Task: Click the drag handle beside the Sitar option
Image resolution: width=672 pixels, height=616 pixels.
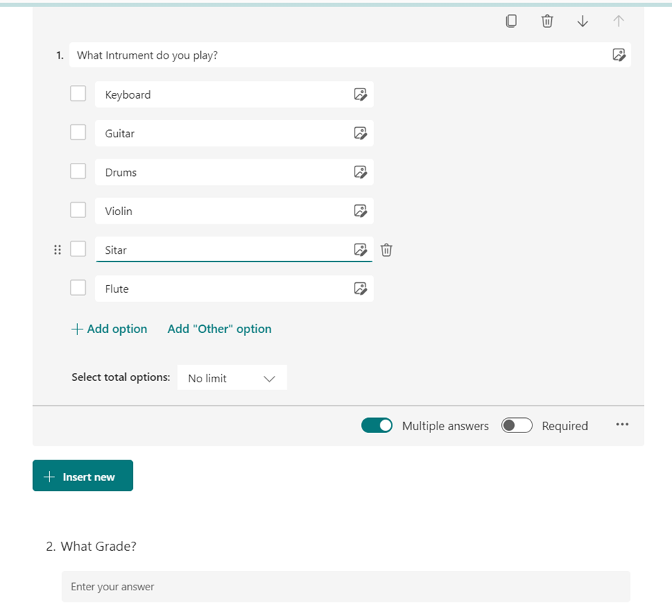Action: pyautogui.click(x=57, y=249)
